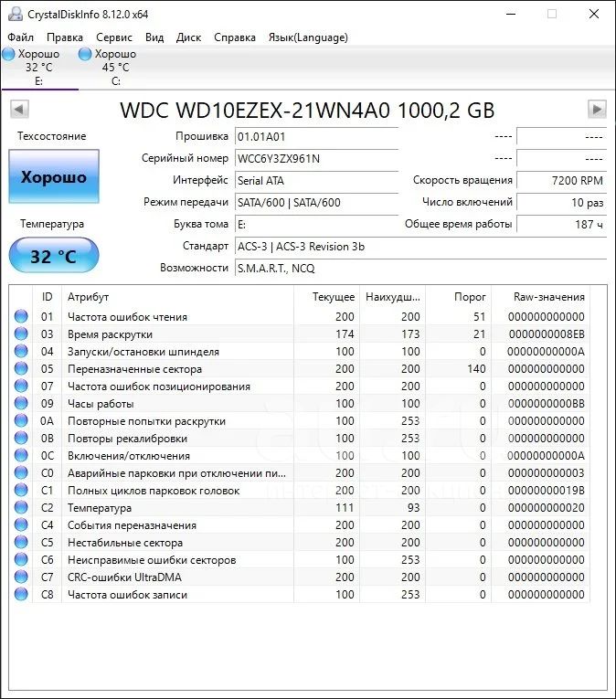Click status orb for attribute 03 spin-up time
The image size is (616, 699).
(21, 334)
